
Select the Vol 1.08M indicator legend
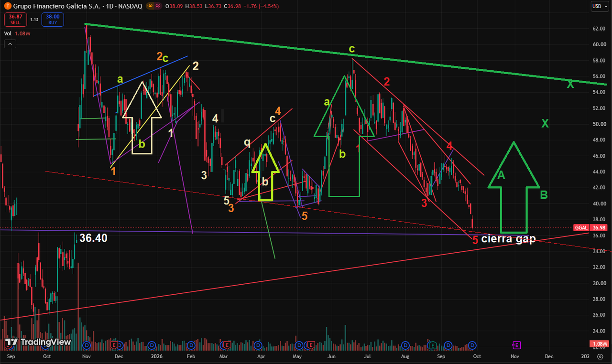(17, 33)
